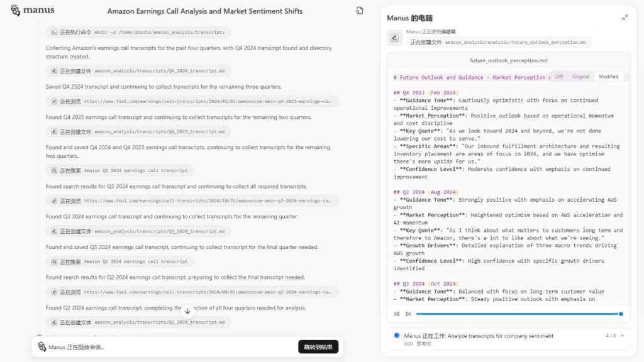Click the '## Q4 2023 (Feb 2024)' heading line

(426, 93)
